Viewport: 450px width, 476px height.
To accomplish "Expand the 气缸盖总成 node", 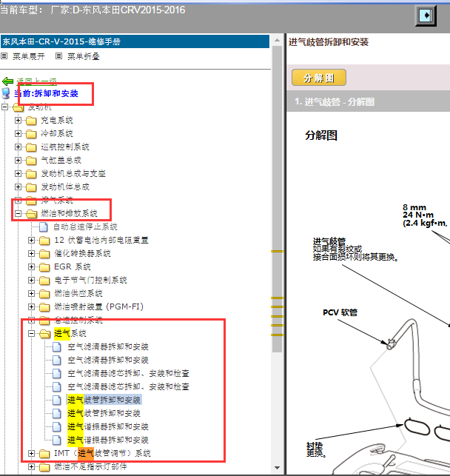I will tap(18, 161).
